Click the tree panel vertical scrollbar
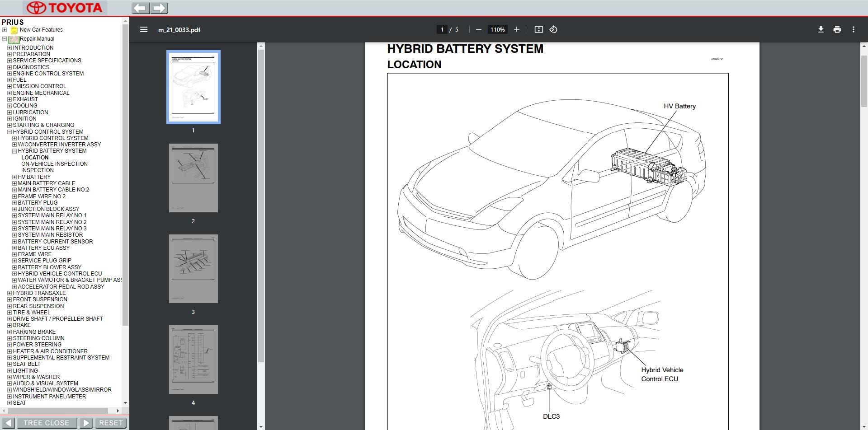The width and height of the screenshot is (868, 430). point(125,174)
